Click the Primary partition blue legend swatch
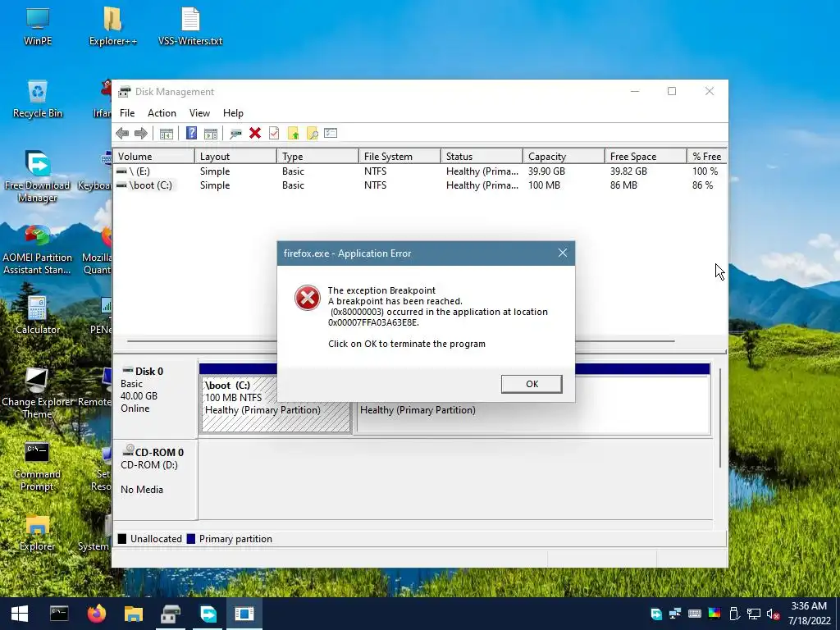This screenshot has height=630, width=840. (190, 539)
